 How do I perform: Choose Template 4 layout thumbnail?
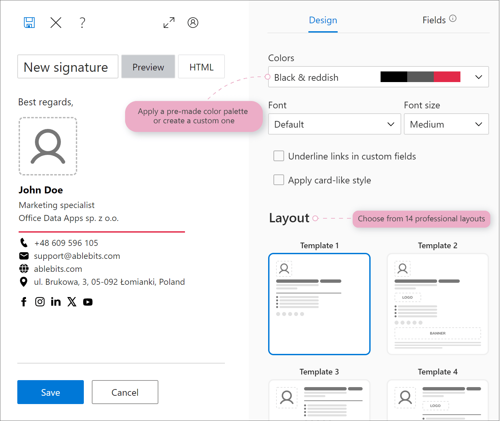(x=438, y=400)
